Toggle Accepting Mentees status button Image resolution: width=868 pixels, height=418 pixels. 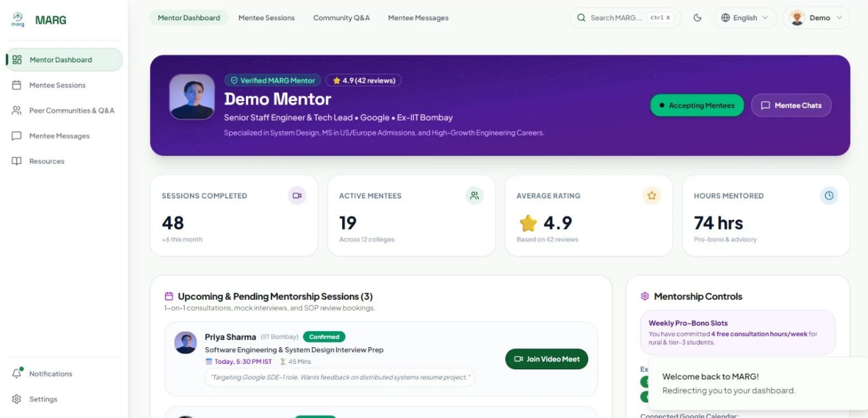[697, 105]
